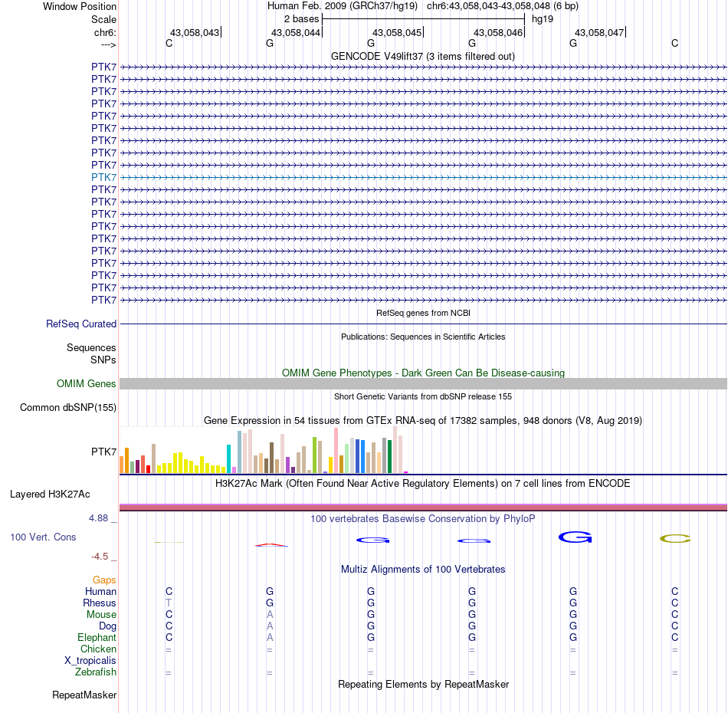
Task: Click the X_tropicalis species label
Action: 90,661
